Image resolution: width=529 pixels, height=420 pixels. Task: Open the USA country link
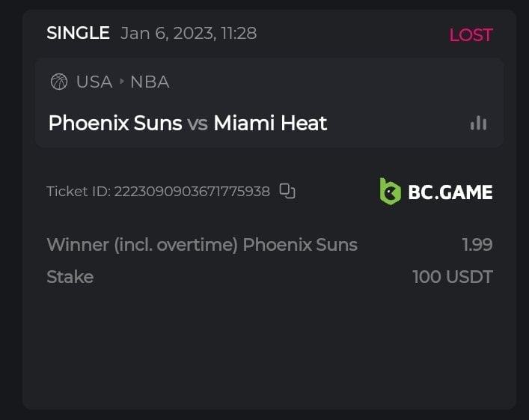click(x=94, y=82)
